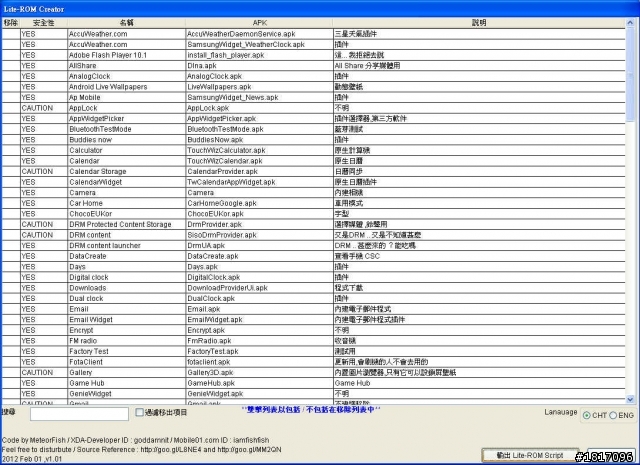This screenshot has width=640, height=465.
Task: Click SisoDrmProvider.apk cell
Action: click(259, 235)
